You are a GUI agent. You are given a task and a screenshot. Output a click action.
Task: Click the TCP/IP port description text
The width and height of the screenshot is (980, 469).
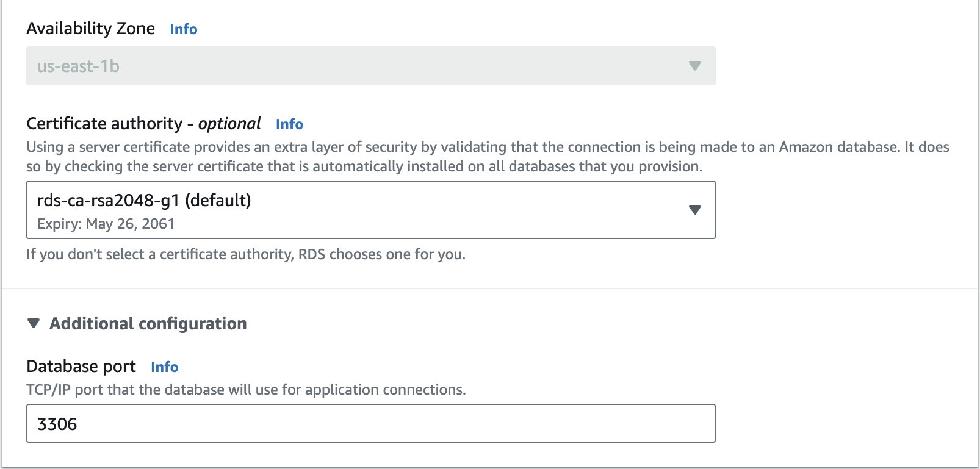(x=245, y=390)
